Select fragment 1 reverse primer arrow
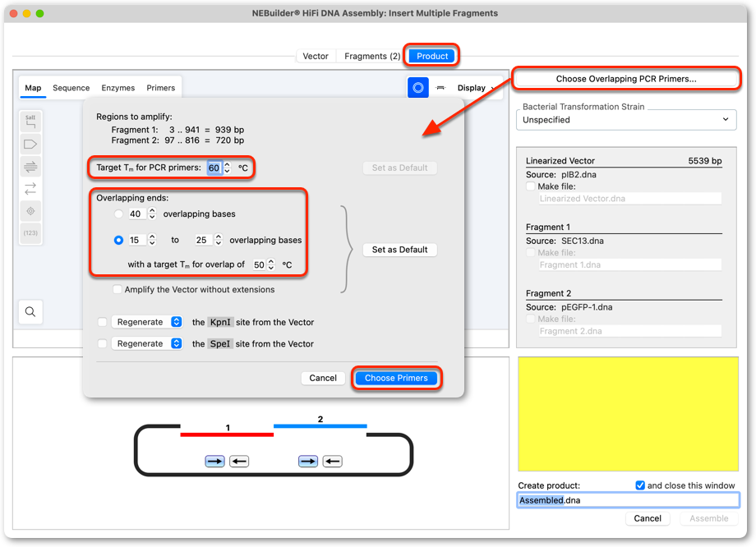This screenshot has width=756, height=547. (238, 462)
